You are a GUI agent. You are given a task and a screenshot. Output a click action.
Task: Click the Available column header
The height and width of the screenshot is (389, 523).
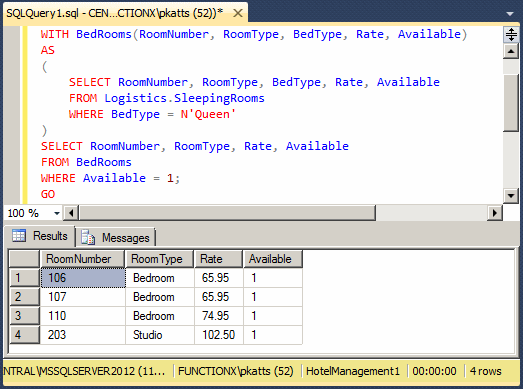[273, 259]
